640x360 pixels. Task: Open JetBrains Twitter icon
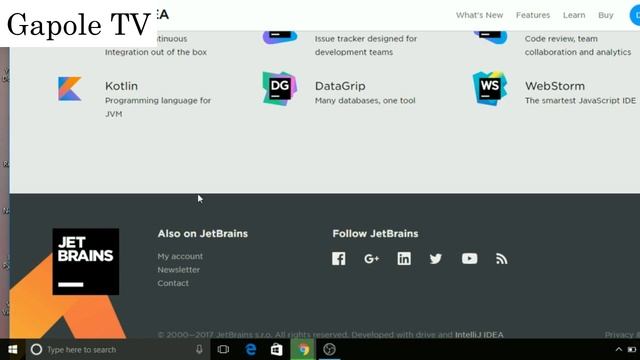click(x=436, y=259)
